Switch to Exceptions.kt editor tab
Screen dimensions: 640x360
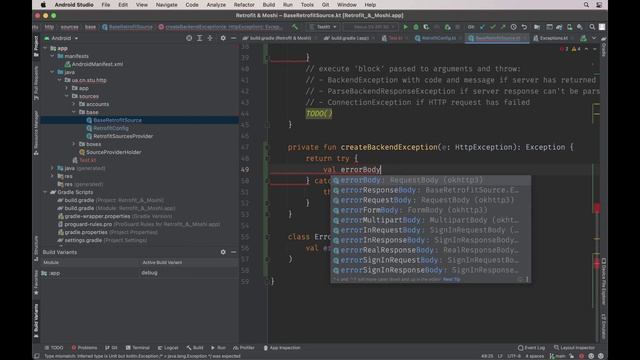click(x=553, y=38)
